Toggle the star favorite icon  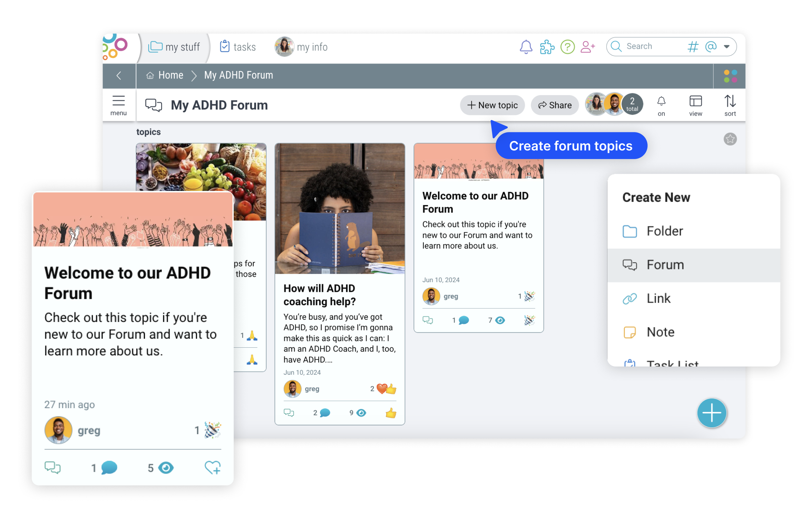point(730,139)
